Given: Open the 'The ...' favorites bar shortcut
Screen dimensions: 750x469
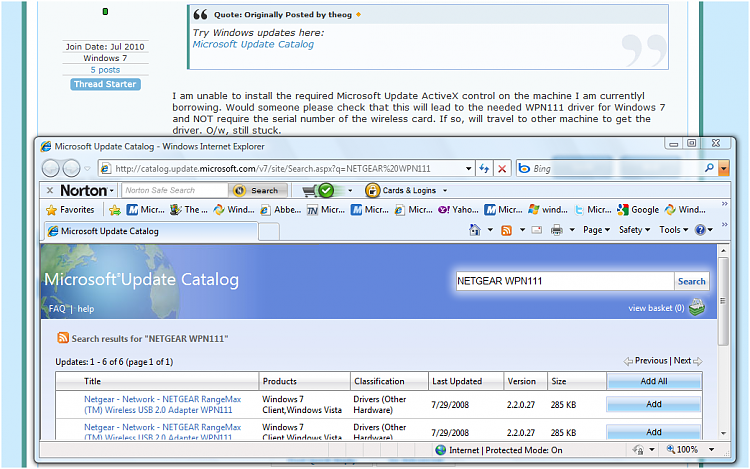Looking at the screenshot, I should [x=189, y=209].
